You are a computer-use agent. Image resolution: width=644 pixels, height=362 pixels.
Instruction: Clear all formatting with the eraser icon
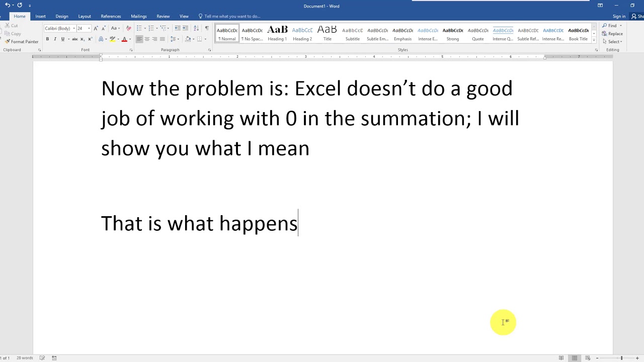128,28
